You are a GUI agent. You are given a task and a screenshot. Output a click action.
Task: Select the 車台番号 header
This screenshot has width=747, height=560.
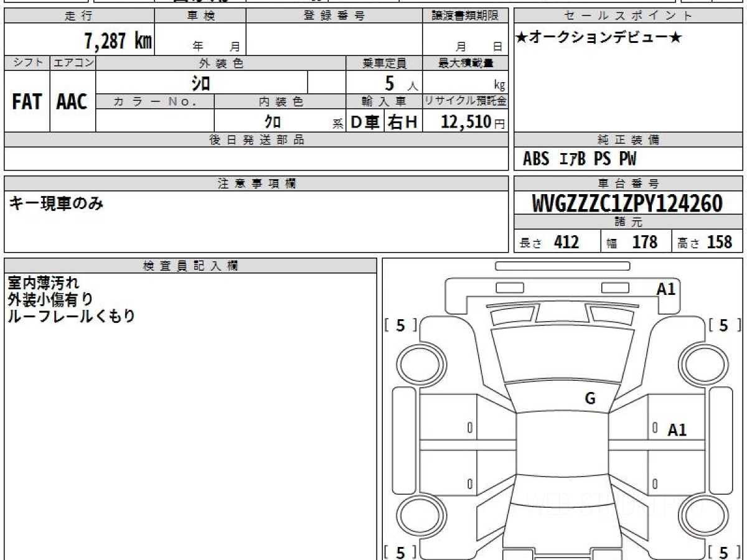point(629,184)
